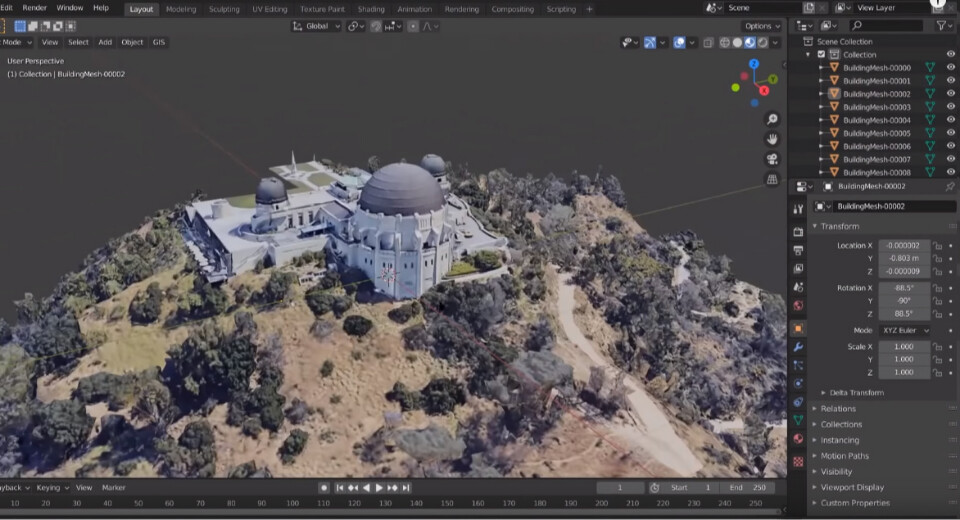Expand the Relations panel
The image size is (960, 520).
[x=838, y=409]
